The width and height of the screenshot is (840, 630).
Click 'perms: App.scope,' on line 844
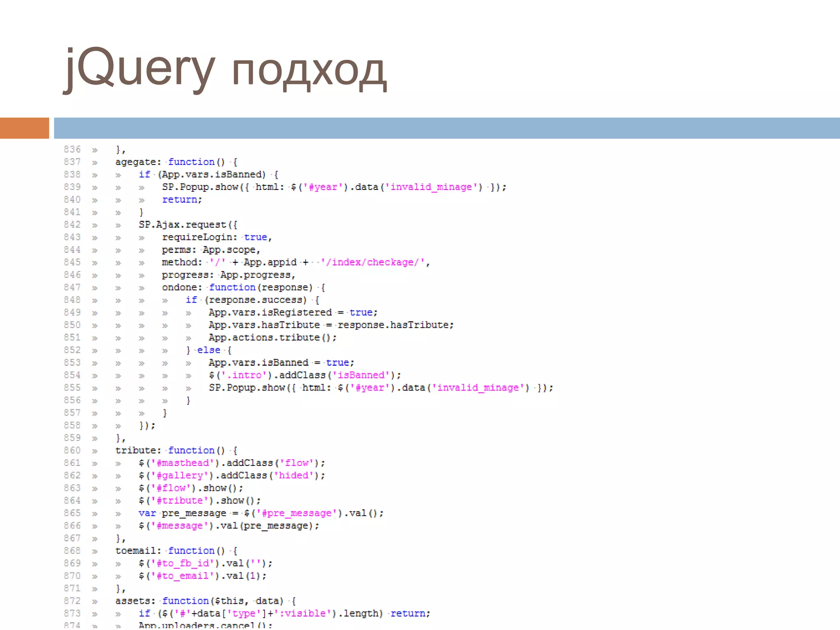(x=211, y=250)
